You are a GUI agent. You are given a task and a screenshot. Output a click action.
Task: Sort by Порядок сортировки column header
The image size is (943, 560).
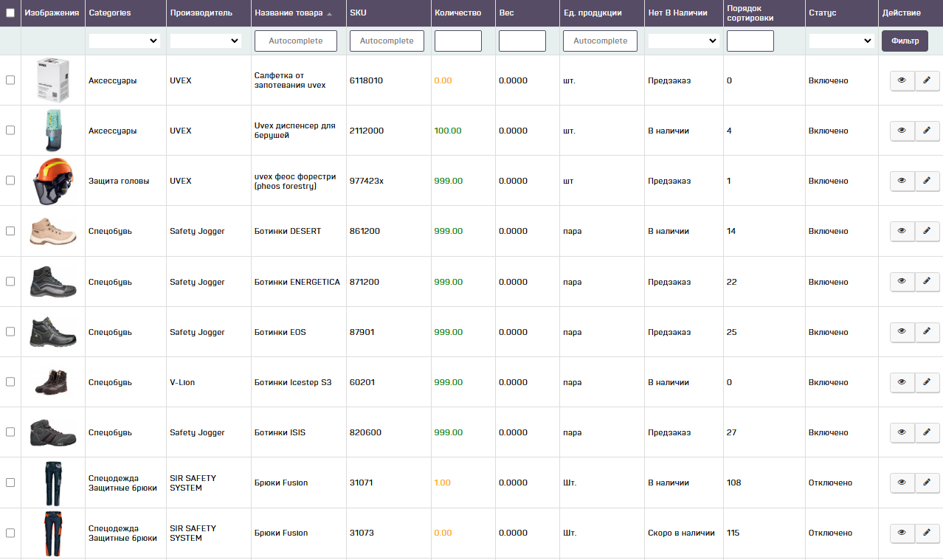pyautogui.click(x=750, y=13)
